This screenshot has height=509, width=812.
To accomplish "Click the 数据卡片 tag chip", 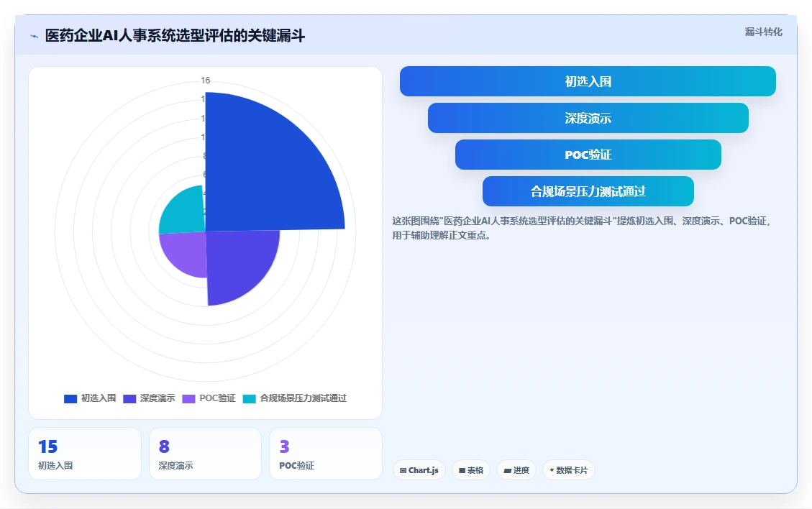I will click(x=569, y=470).
